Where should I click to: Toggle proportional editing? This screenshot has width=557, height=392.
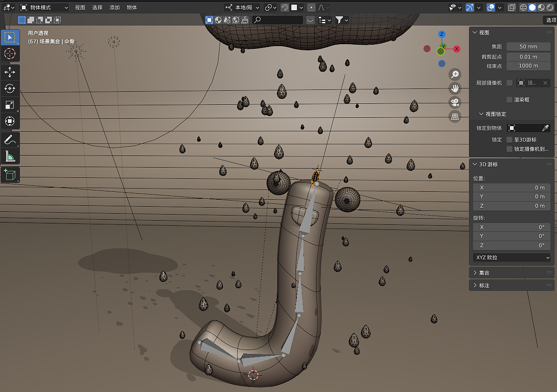[311, 7]
